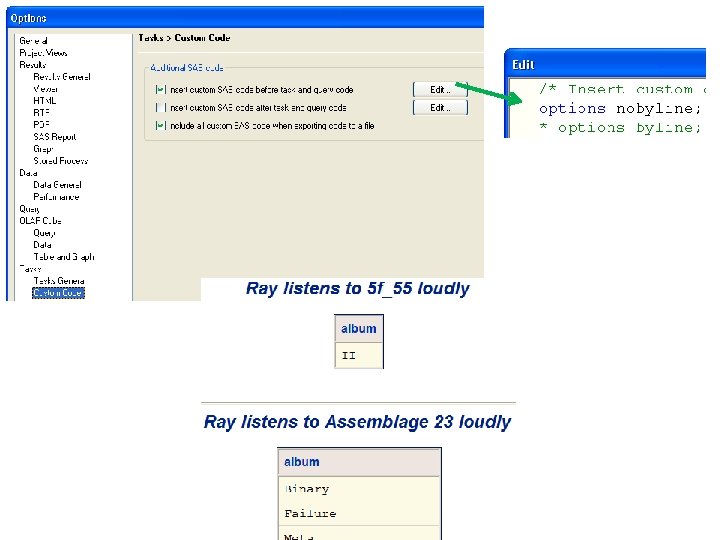The width and height of the screenshot is (720, 540).
Task: Open Stored Process options page
Action: (x=60, y=160)
